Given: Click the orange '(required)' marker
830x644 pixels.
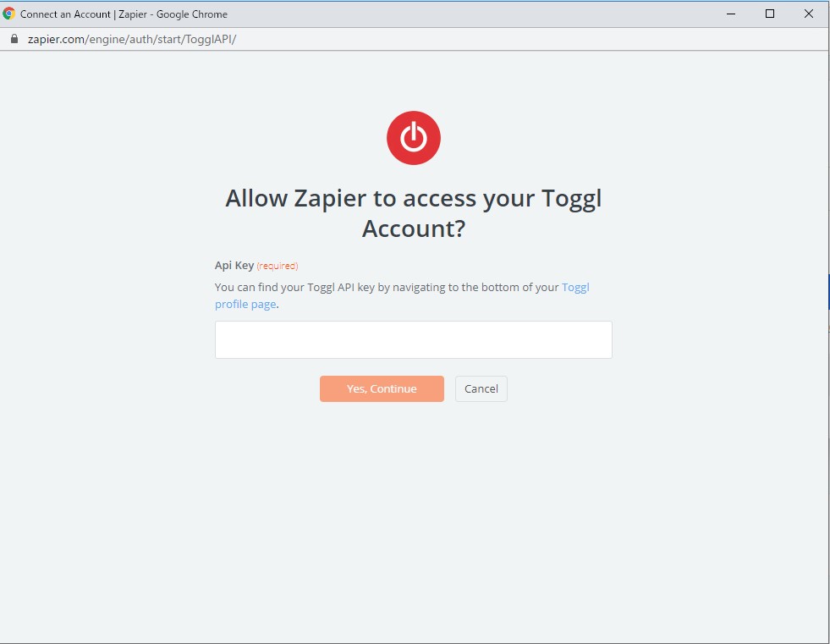Looking at the screenshot, I should pyautogui.click(x=278, y=266).
